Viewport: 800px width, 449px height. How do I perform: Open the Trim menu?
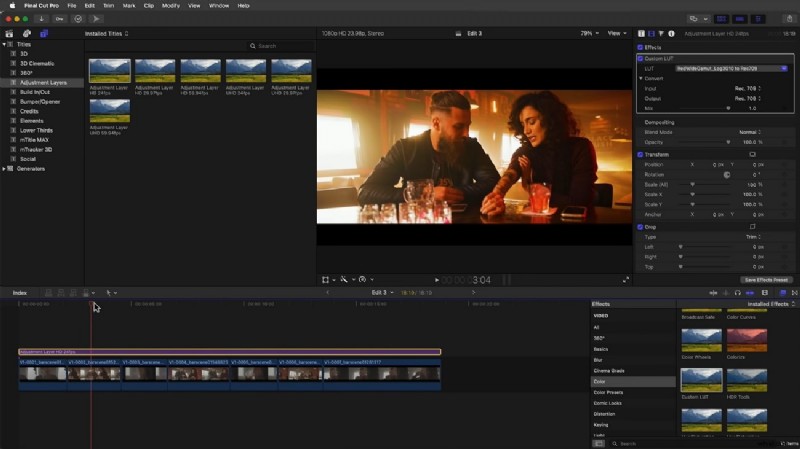point(109,6)
